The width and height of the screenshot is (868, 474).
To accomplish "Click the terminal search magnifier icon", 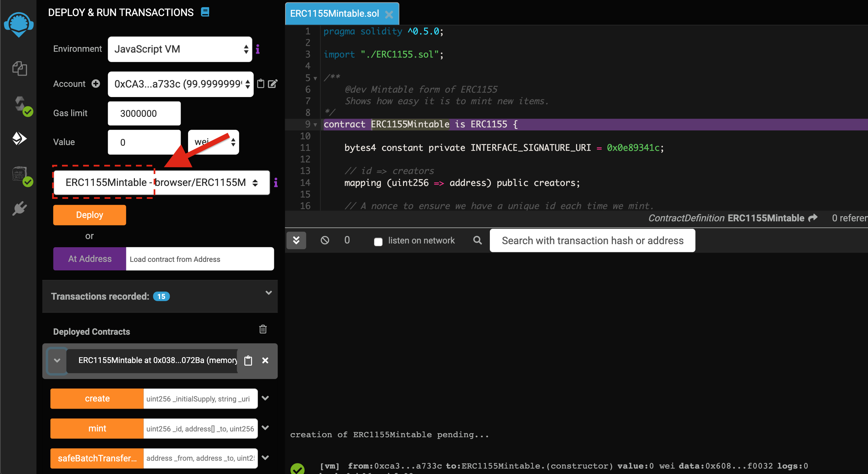I will point(478,240).
